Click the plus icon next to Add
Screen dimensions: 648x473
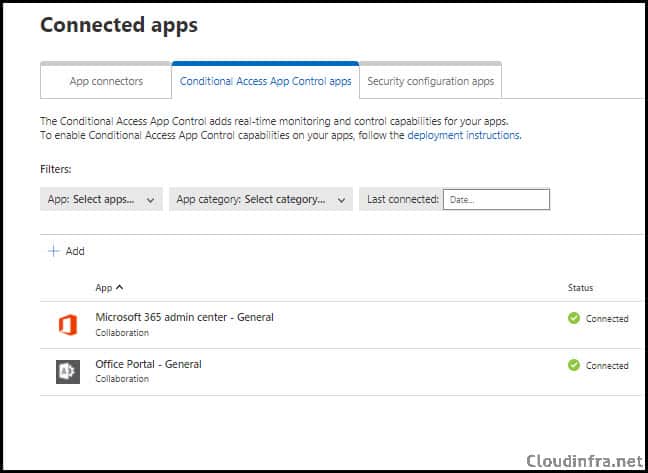(54, 251)
